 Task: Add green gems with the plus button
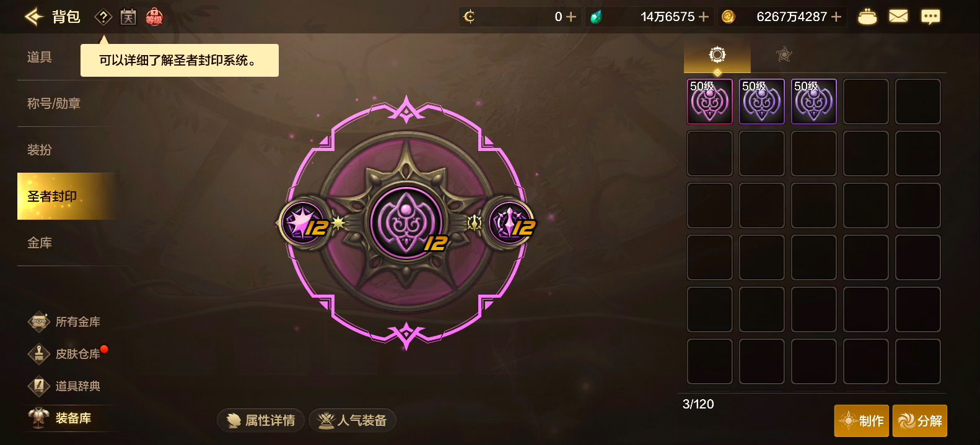click(x=704, y=17)
